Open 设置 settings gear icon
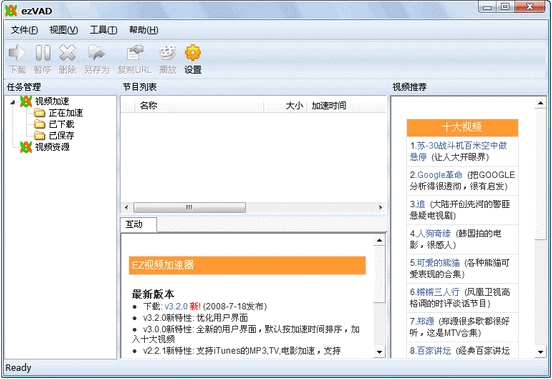Screen dimensions: 552x379 click(x=193, y=53)
